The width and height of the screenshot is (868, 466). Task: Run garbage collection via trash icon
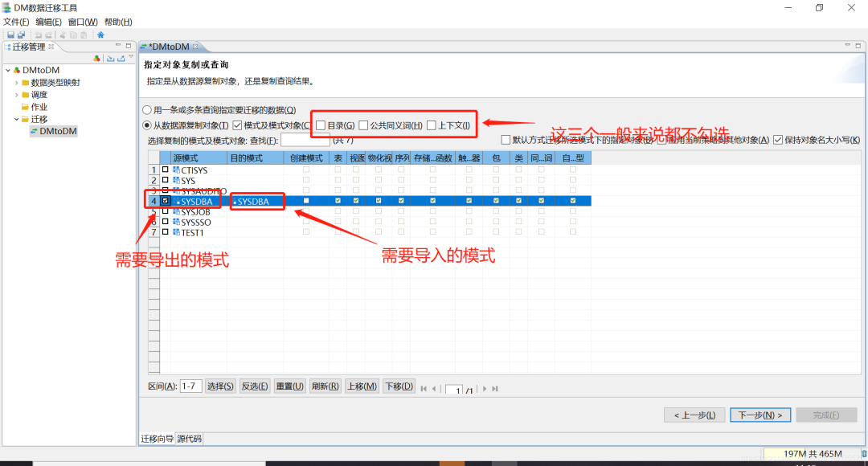pyautogui.click(x=863, y=454)
